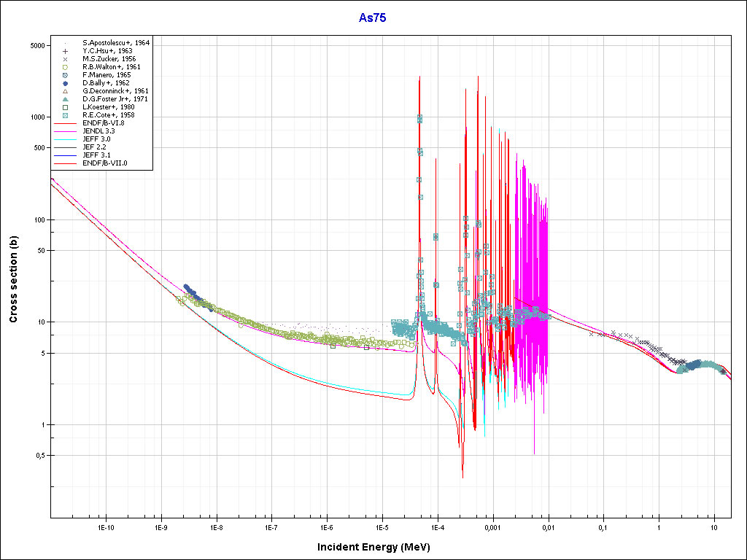This screenshot has height=560, width=747.
Task: Select the R.B.Walton+ 1961 legend marker
Action: [x=65, y=67]
